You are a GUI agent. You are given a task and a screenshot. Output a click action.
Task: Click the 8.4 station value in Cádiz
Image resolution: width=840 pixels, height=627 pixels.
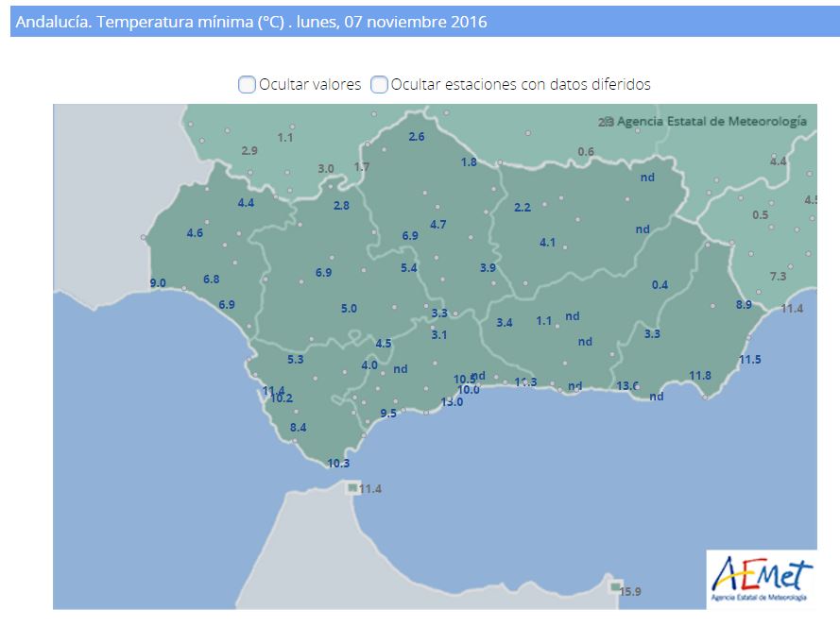(x=299, y=428)
